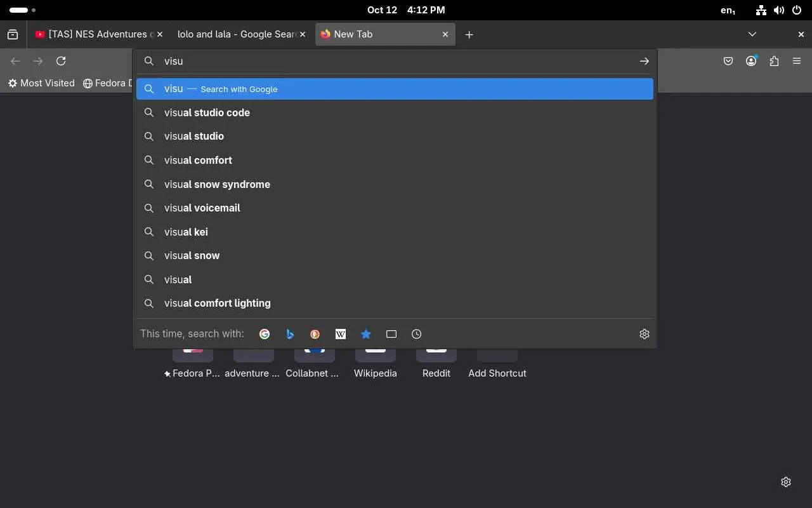Reload the current page
This screenshot has width=812, height=508.
click(x=61, y=61)
